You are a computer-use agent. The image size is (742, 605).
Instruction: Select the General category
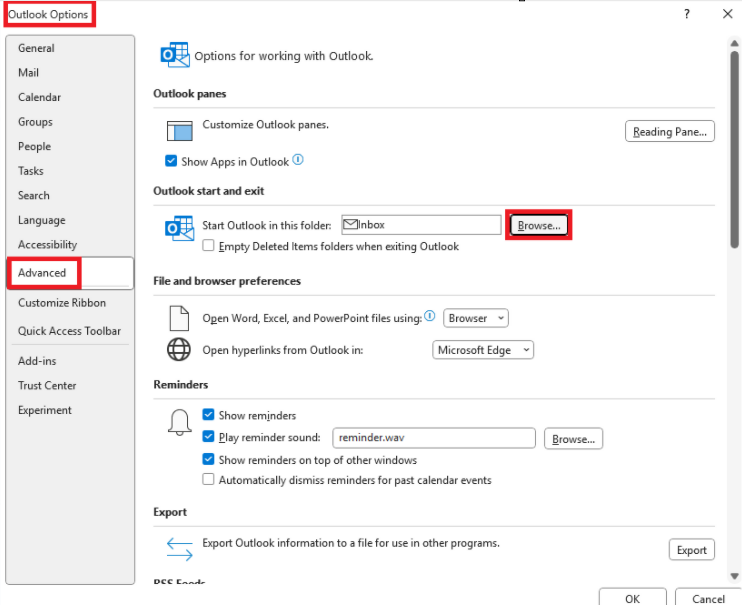(36, 48)
